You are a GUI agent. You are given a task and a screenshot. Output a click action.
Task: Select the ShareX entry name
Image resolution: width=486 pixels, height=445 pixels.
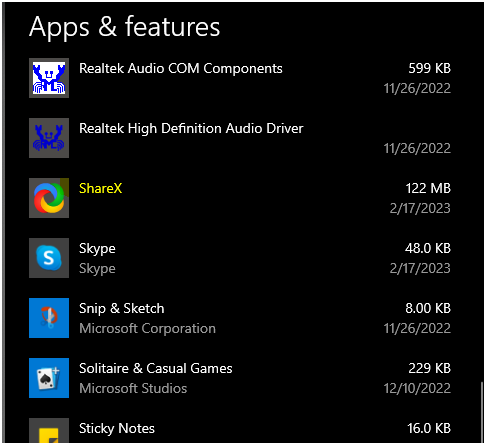click(x=100, y=189)
